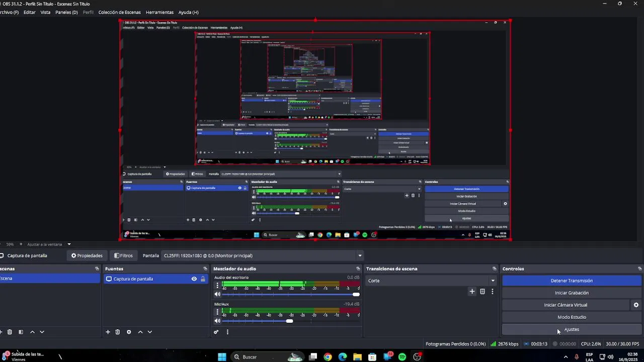Add a new source with plus icon in Fuentes
Image resolution: width=644 pixels, height=362 pixels.
coord(108,332)
